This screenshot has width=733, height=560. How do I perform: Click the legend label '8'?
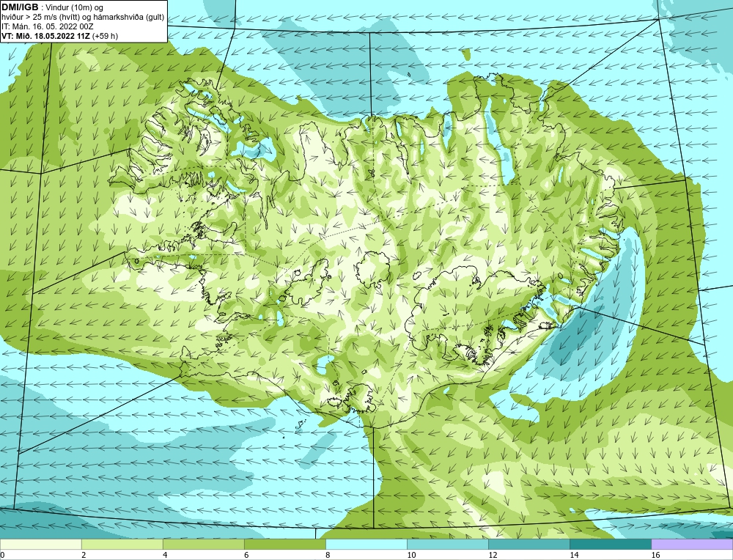coord(327,555)
